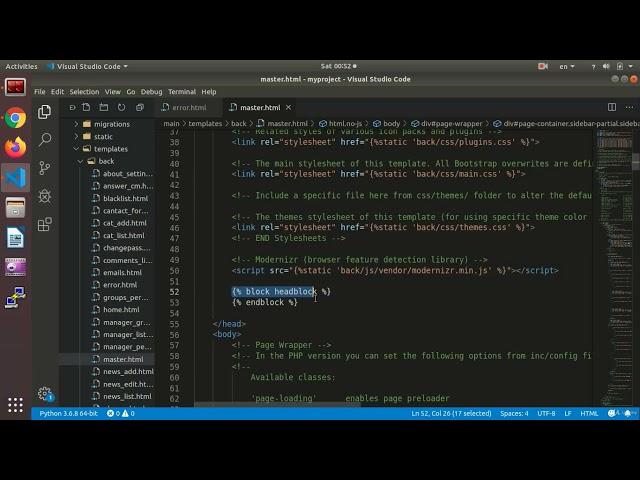The width and height of the screenshot is (640, 480).
Task: Open the Extensions view icon
Action: click(44, 224)
